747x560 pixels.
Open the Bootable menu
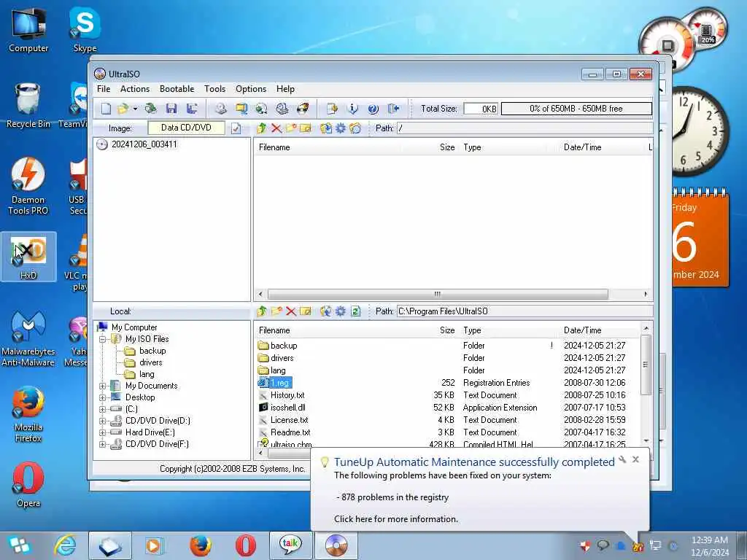pyautogui.click(x=177, y=89)
